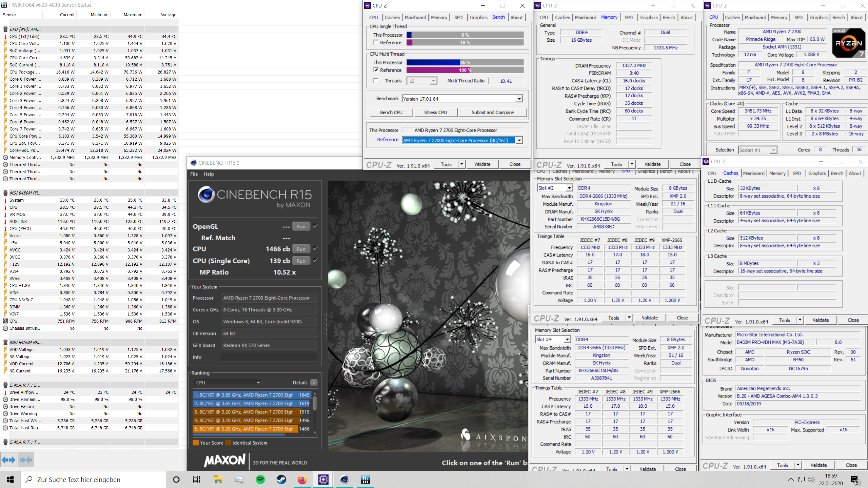Viewport: 868px width, 488px height.
Task: Enable Reference under CPU Single Thread
Action: [376, 42]
